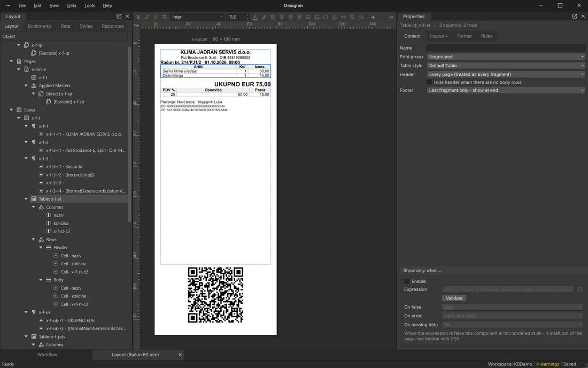Select the x-f-uk-r1 - UKUPNO EUR item
Image resolution: width=588 pixels, height=368 pixels.
click(70, 320)
